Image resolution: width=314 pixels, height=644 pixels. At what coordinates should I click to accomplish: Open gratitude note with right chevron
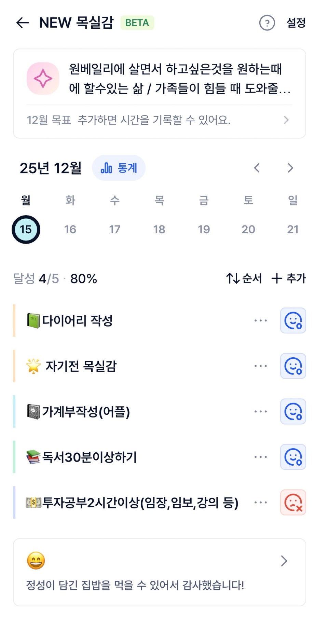click(284, 561)
